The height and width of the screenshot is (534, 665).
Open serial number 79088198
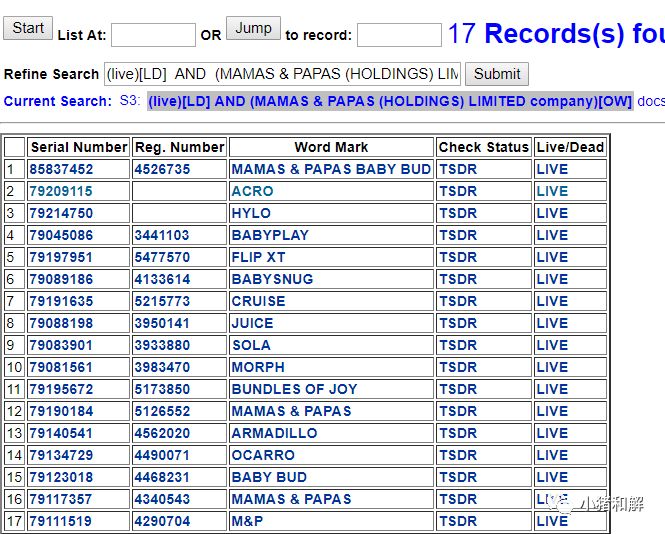coord(61,324)
